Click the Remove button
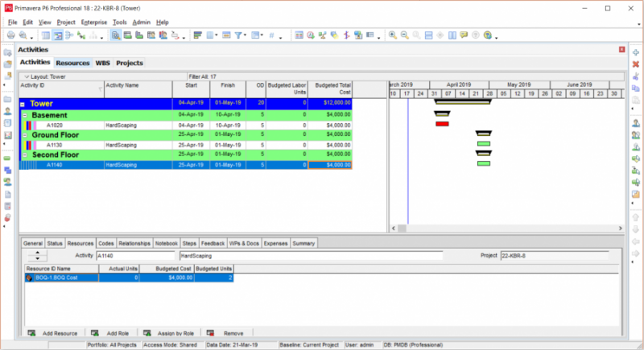The width and height of the screenshot is (644, 350). point(225,333)
